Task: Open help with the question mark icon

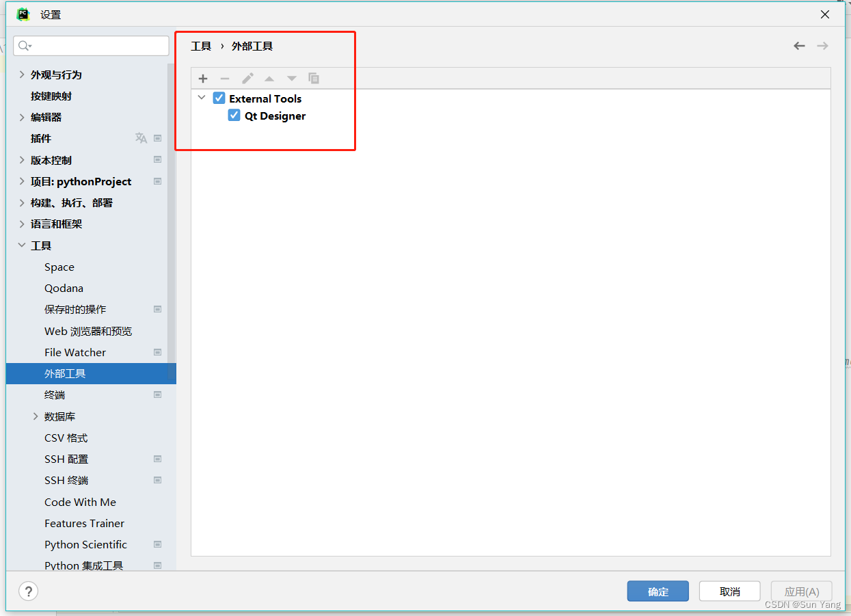Action: click(x=28, y=591)
